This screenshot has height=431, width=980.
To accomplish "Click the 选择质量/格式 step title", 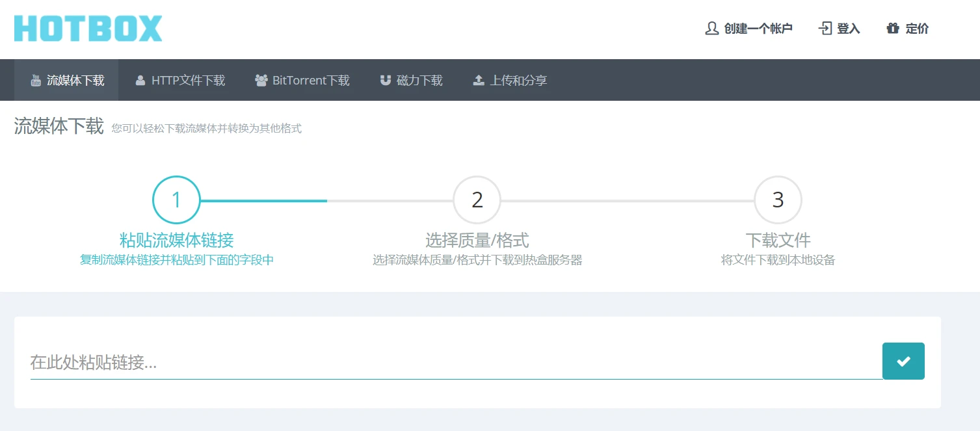I will point(477,241).
